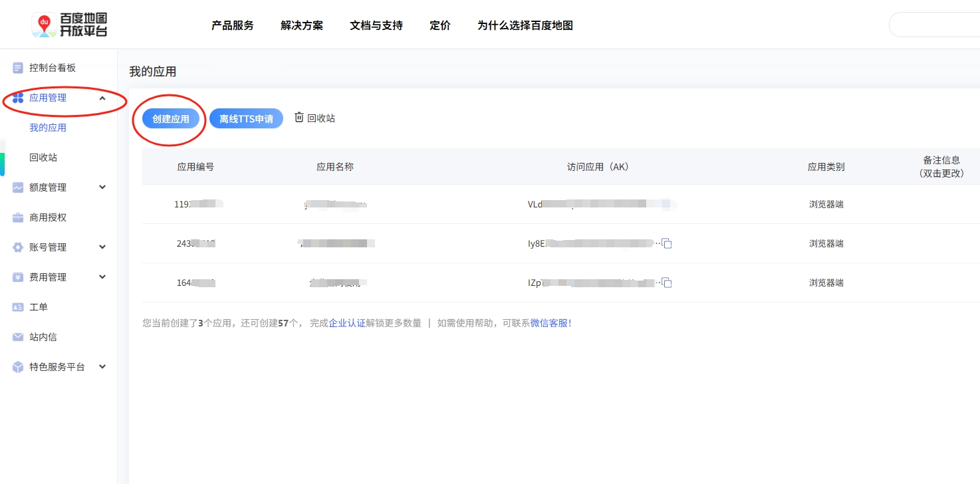Click the app number starting with 243
This screenshot has width=980, height=484.
pyautogui.click(x=196, y=243)
